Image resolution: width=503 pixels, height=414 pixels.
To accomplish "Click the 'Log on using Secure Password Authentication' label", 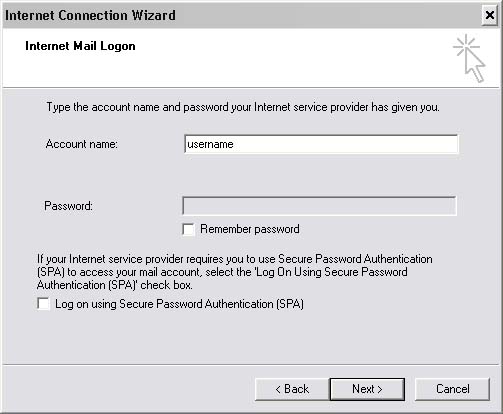I will 179,304.
